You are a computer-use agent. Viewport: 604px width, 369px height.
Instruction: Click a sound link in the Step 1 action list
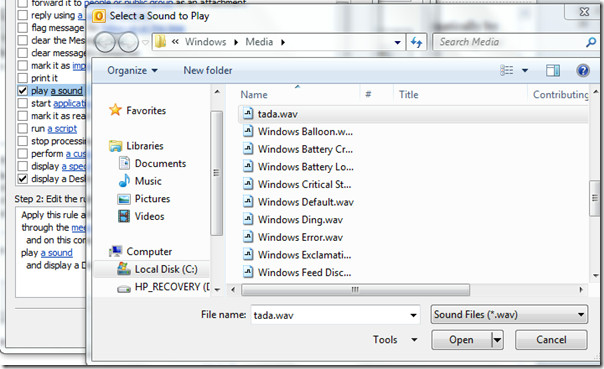pyautogui.click(x=67, y=91)
